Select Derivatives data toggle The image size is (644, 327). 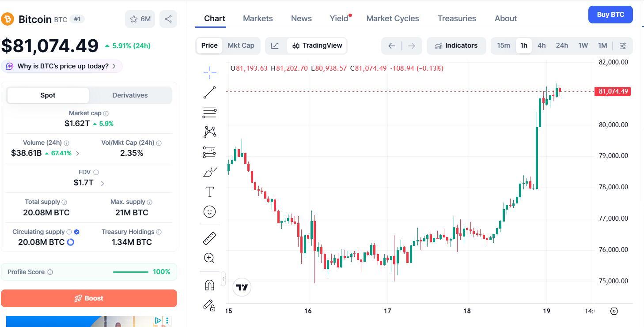pyautogui.click(x=130, y=95)
